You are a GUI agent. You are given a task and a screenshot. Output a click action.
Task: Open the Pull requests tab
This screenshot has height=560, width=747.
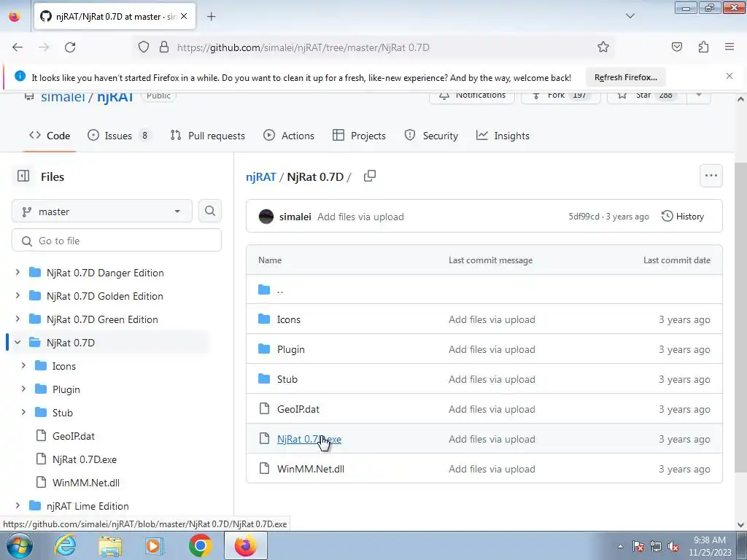point(208,136)
